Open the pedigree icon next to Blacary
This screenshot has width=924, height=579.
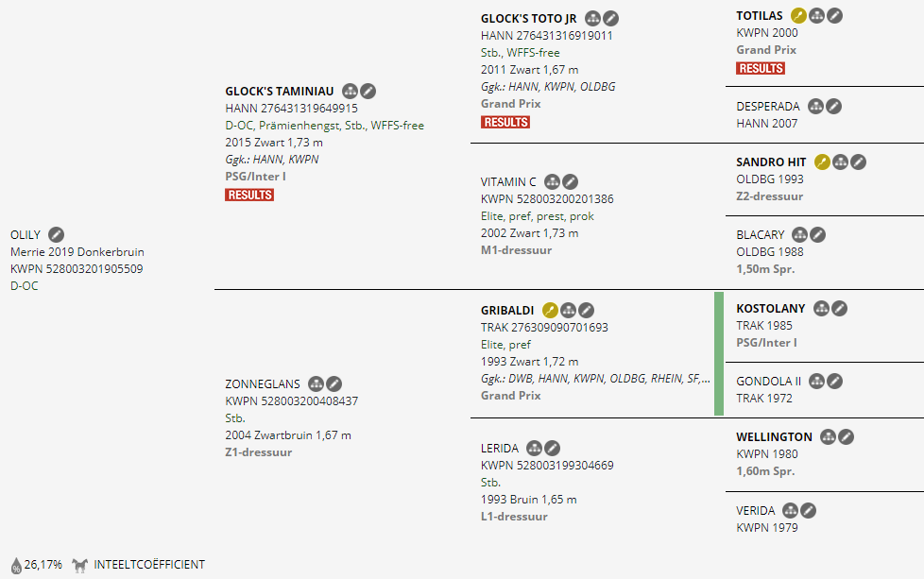800,235
